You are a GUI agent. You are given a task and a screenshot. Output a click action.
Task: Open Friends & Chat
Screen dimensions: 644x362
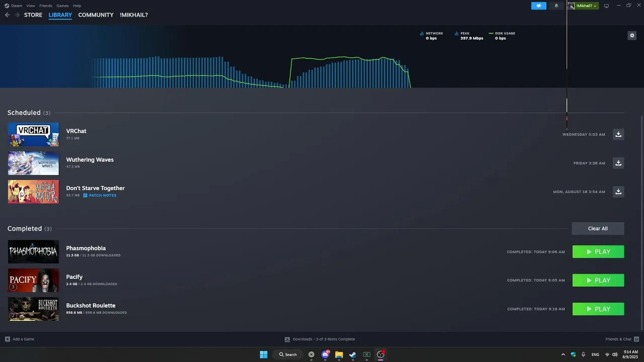coord(618,339)
